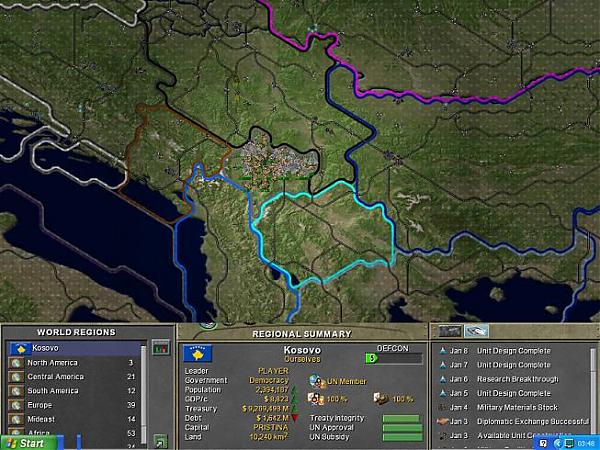The image size is (600, 450).
Task: Click the 'WORLD REGIONS' header
Action: pos(77,332)
